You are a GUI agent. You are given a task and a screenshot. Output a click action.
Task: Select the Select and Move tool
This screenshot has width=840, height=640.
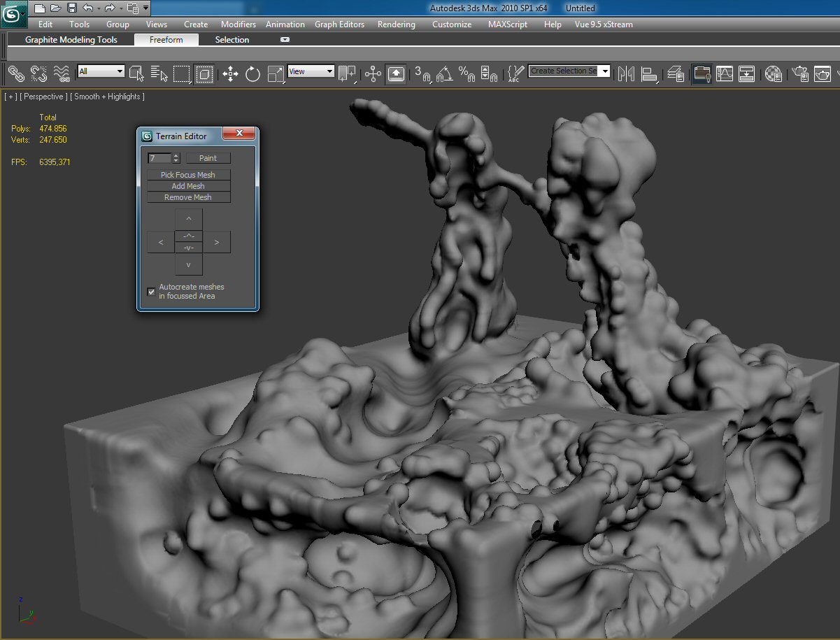[x=229, y=73]
